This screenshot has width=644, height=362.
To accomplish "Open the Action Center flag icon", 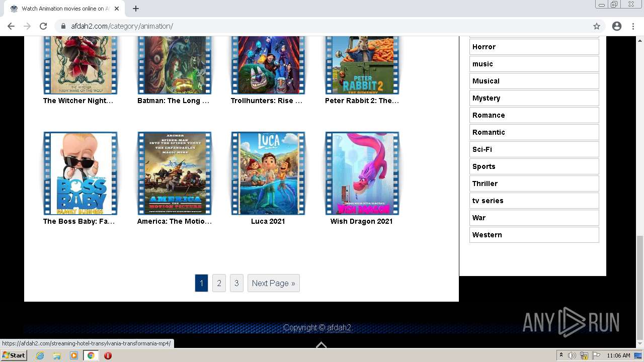I will click(596, 355).
